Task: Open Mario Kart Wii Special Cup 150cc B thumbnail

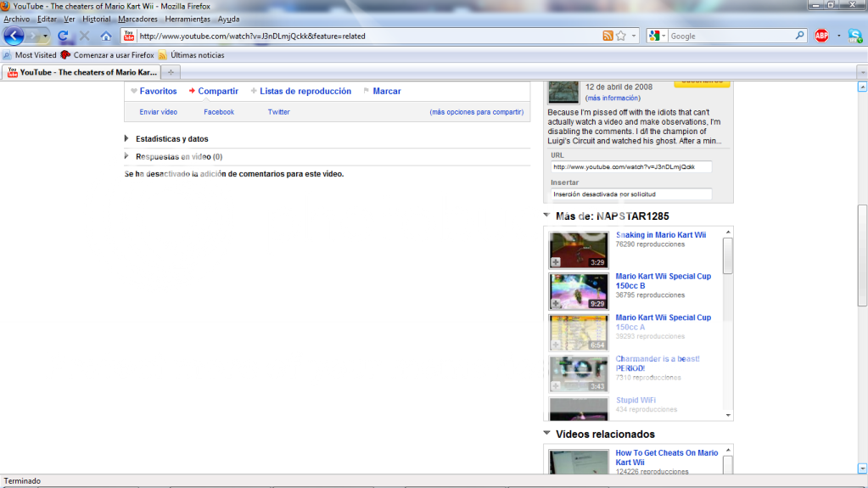Action: [578, 291]
